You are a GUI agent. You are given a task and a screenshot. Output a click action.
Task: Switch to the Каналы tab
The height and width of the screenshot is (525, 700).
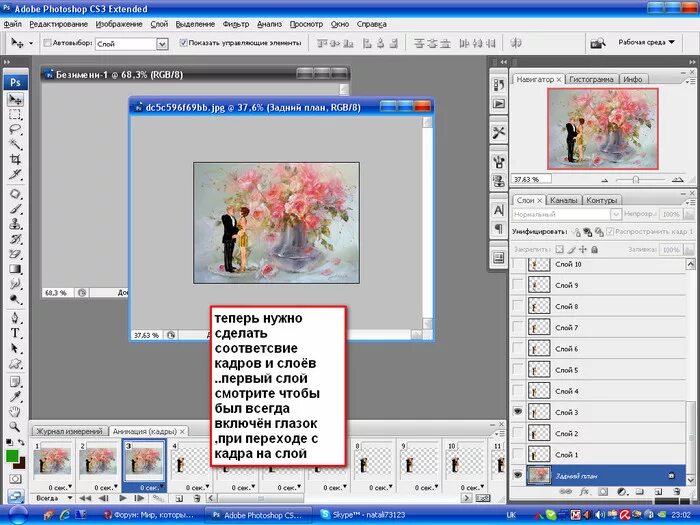pos(563,200)
